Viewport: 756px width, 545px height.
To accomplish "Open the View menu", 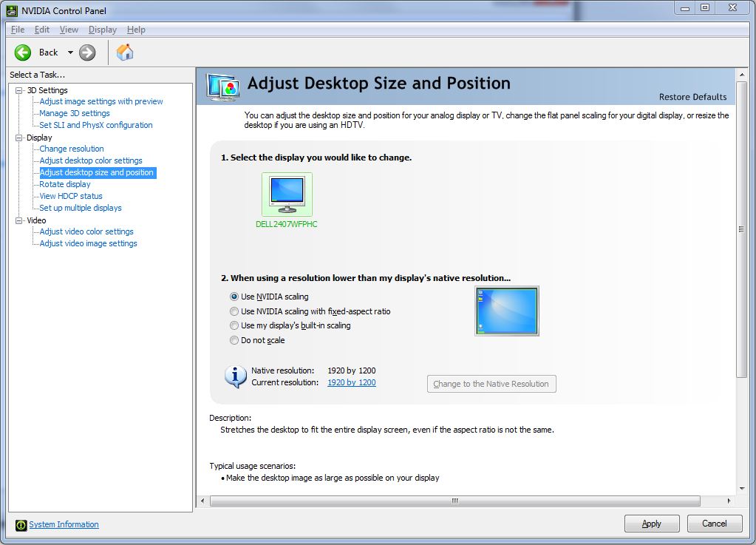I will point(69,30).
